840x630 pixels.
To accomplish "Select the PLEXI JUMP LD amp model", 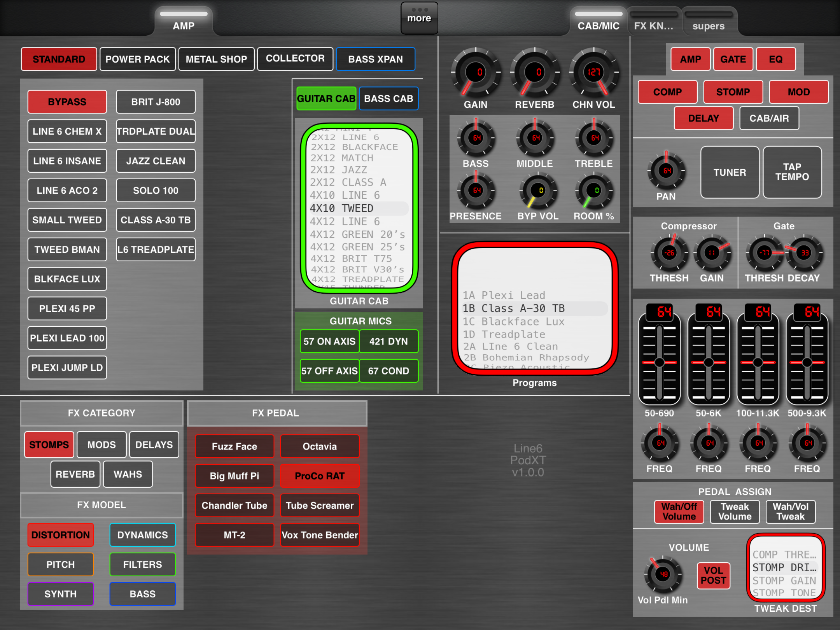I will [x=67, y=367].
